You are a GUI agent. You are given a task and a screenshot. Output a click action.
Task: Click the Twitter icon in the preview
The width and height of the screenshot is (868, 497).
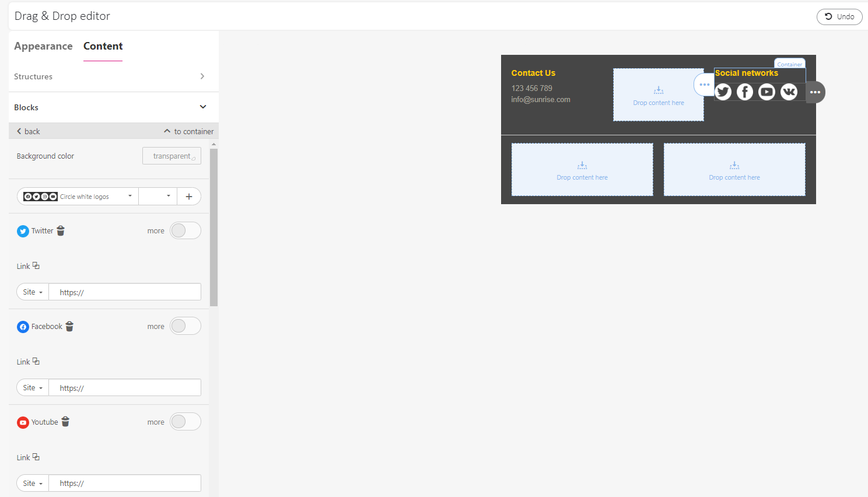pos(723,92)
